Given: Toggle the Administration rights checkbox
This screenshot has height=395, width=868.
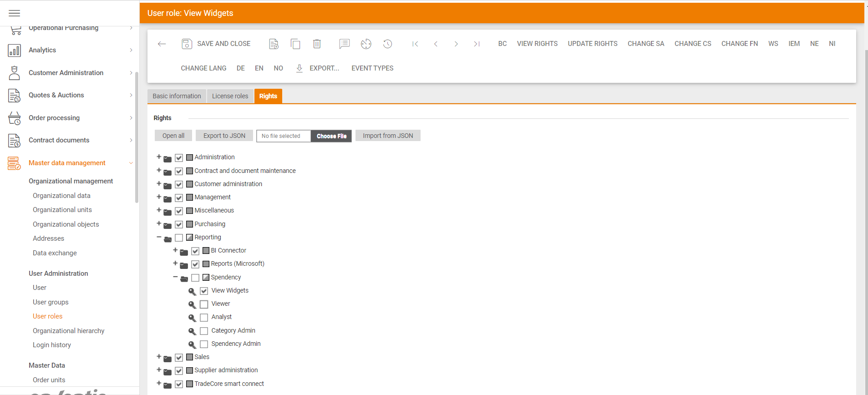Looking at the screenshot, I should coord(179,157).
